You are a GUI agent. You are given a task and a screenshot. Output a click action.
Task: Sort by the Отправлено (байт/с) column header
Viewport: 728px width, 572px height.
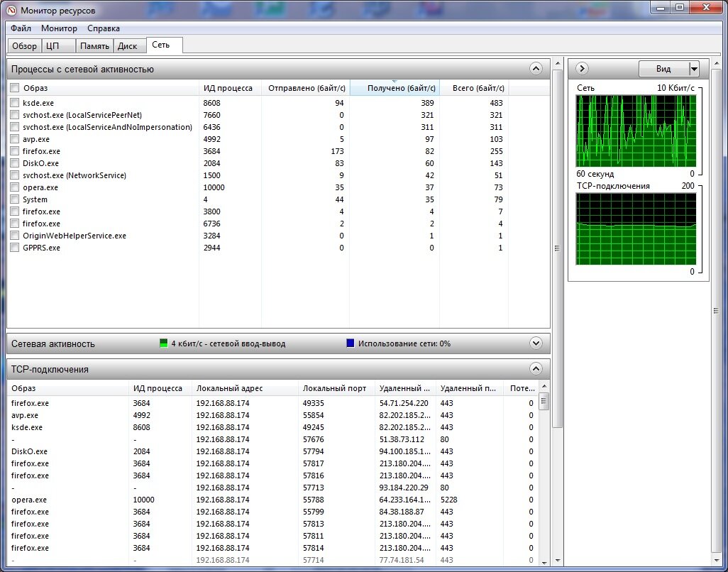tap(306, 88)
